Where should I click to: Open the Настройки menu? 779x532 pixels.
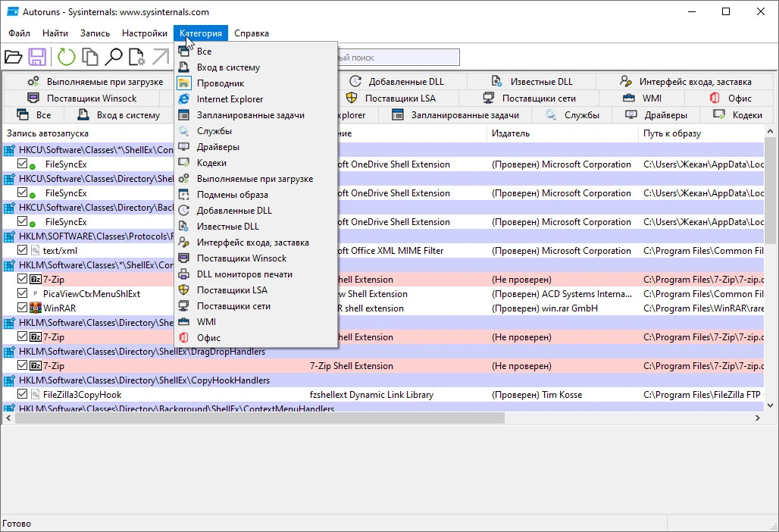pyautogui.click(x=145, y=33)
